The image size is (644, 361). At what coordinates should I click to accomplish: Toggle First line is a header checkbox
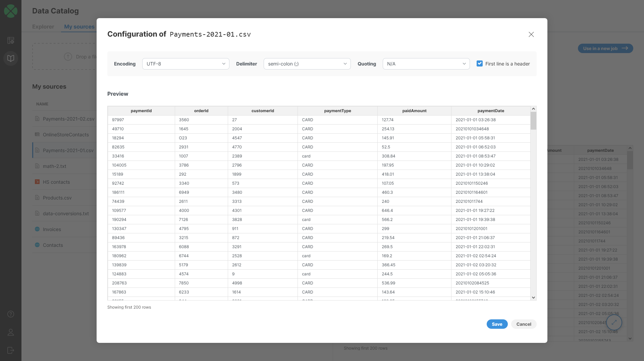(x=480, y=63)
